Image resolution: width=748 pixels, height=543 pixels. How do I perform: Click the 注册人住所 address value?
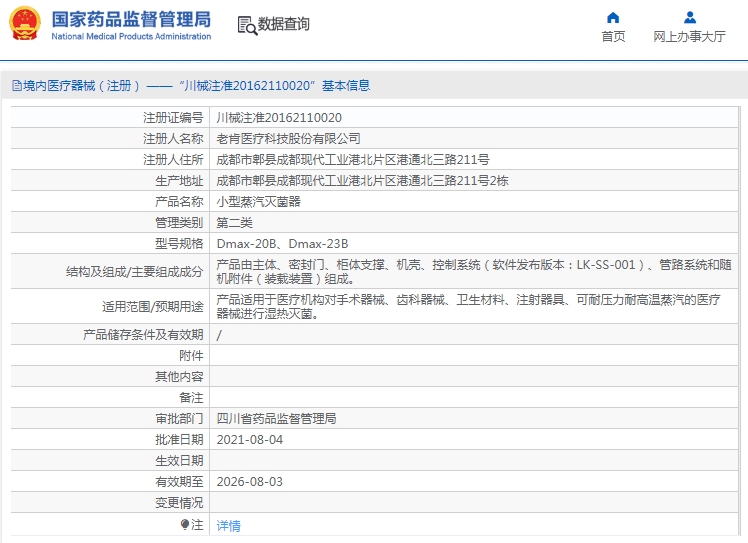[x=353, y=160]
